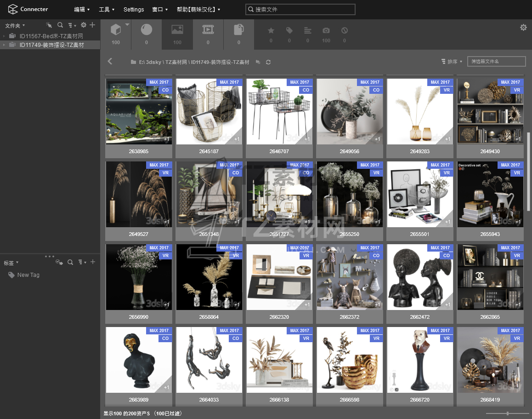Image resolution: width=532 pixels, height=419 pixels.
Task: Click the materials sphere filter icon
Action: click(x=147, y=30)
